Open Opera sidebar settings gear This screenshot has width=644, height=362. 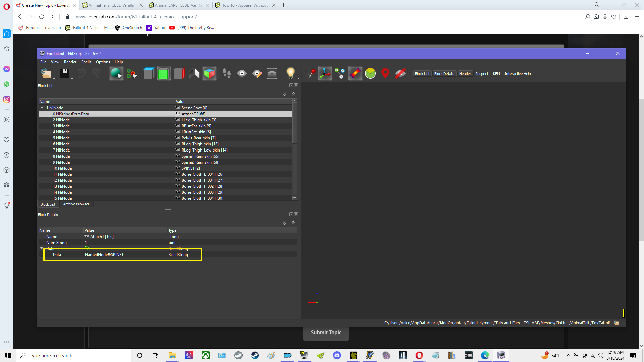click(7, 185)
